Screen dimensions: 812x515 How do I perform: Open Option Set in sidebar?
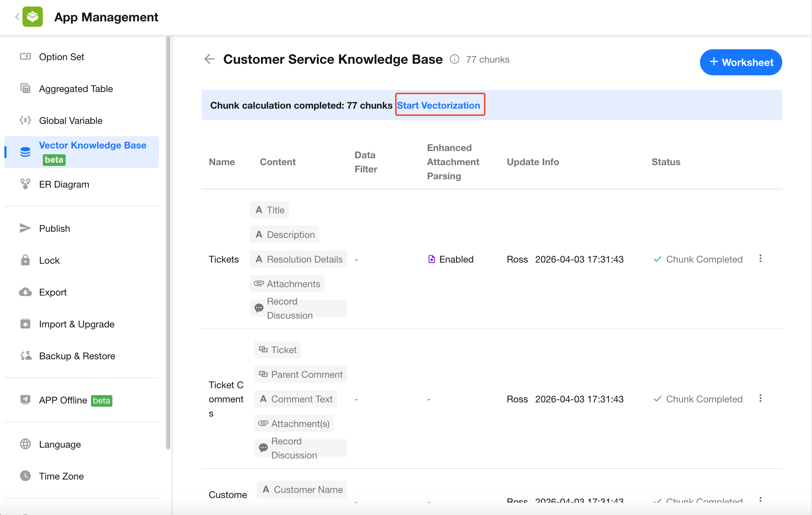tap(62, 57)
